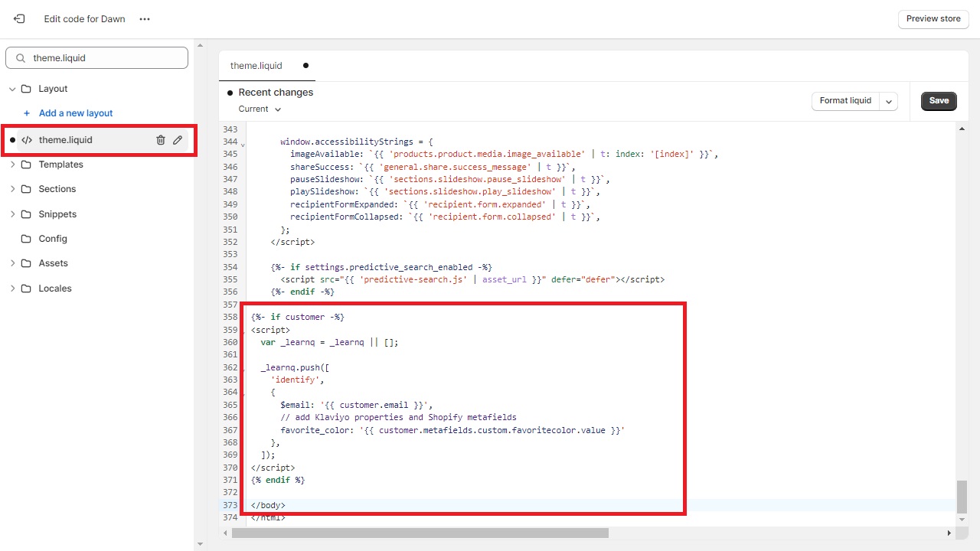Click the Add a new layout link
This screenshot has width=980, height=551.
76,113
